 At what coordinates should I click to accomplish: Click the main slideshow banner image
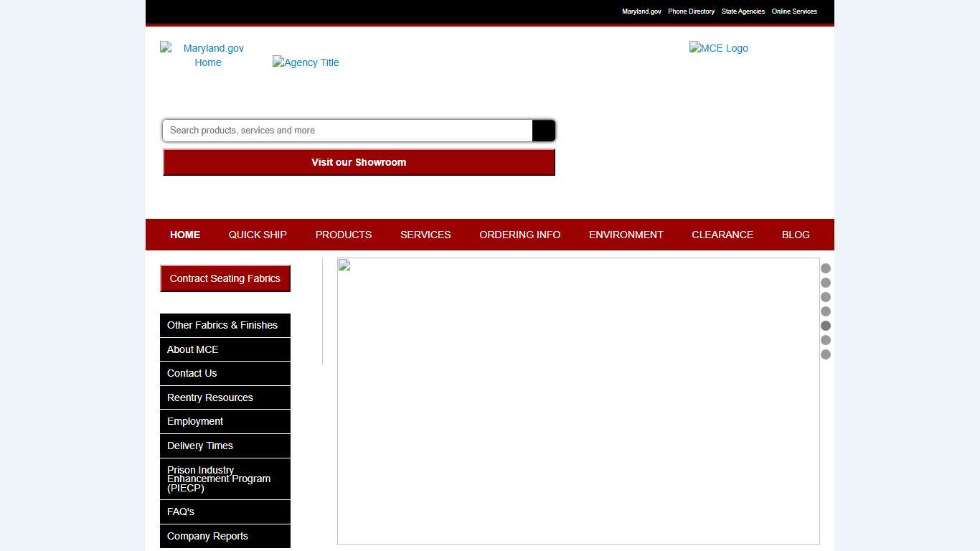point(578,401)
